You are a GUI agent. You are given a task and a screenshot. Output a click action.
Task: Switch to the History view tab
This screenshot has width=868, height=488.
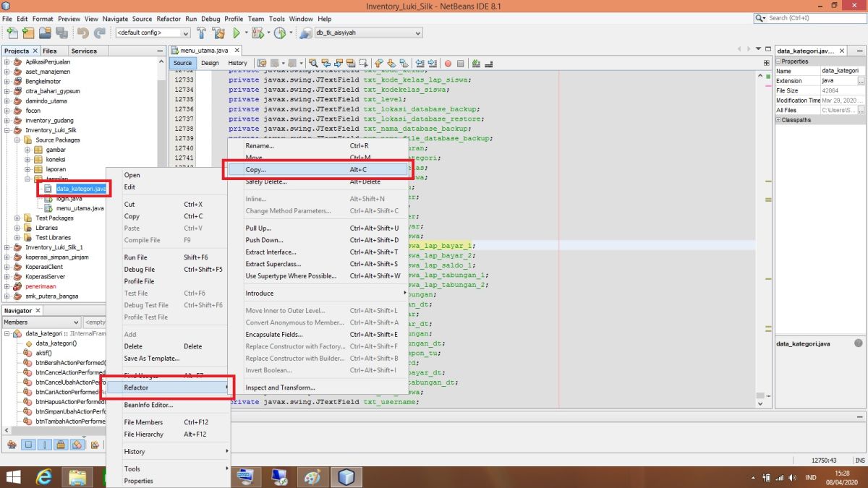(237, 63)
